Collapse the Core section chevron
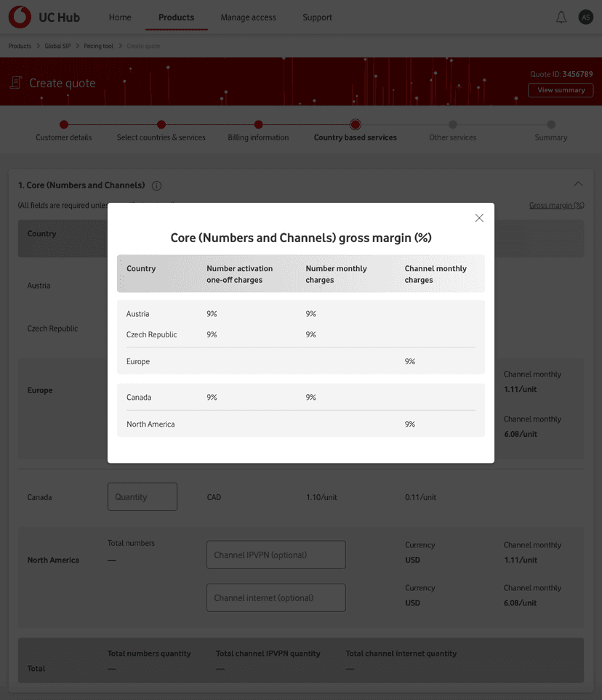This screenshot has height=700, width=602. tap(578, 183)
